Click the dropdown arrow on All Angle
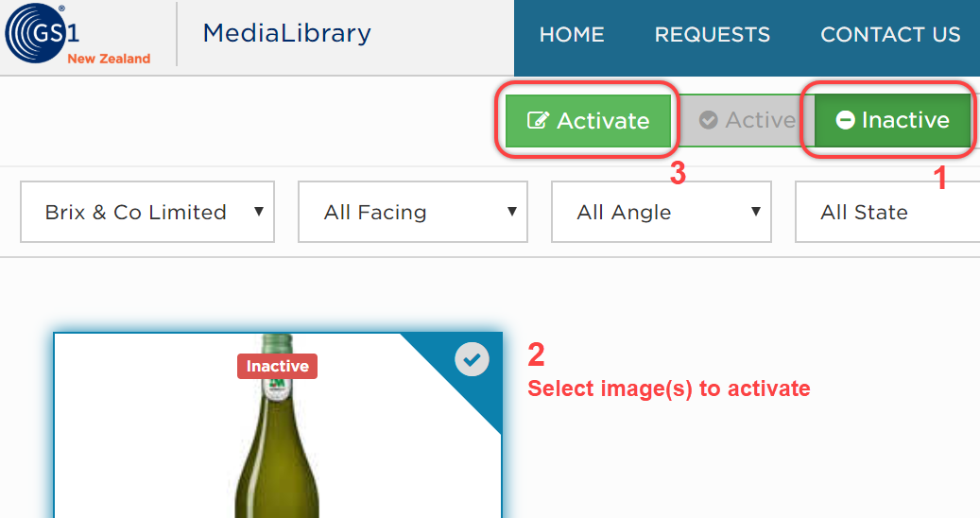 (x=756, y=211)
